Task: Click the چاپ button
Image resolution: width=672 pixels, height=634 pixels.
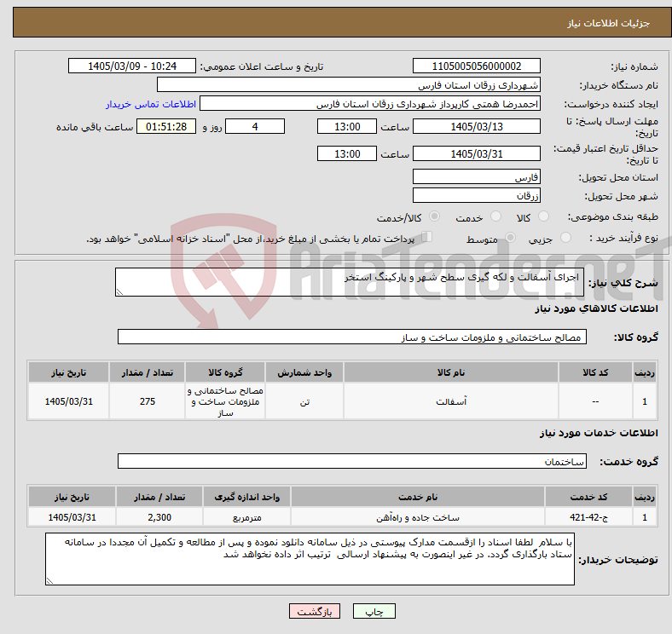Action: [374, 611]
